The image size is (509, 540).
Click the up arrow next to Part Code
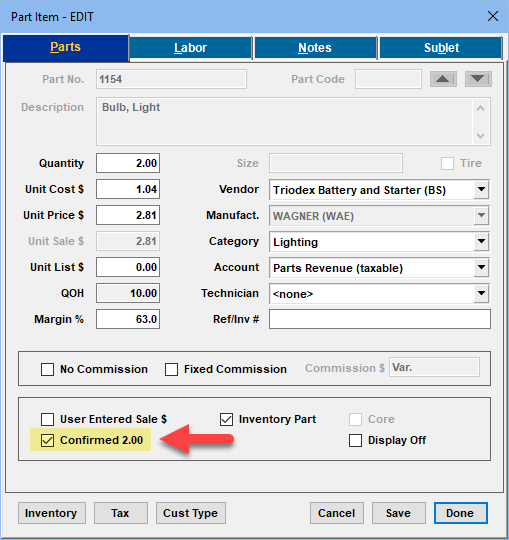point(443,79)
